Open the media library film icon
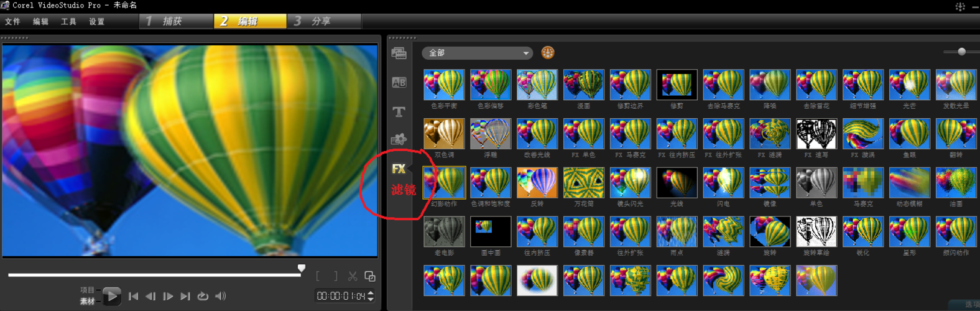The width and height of the screenshot is (980, 311). [399, 53]
